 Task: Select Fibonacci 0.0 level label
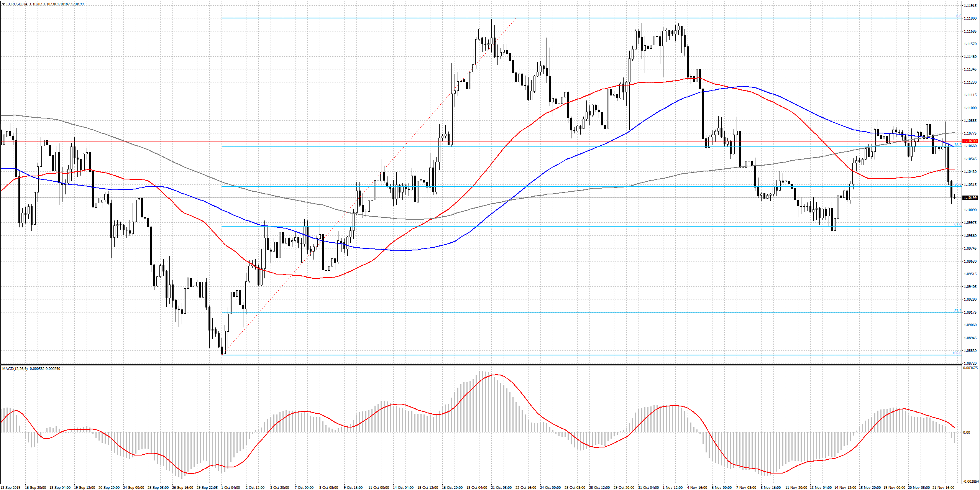pos(959,16)
